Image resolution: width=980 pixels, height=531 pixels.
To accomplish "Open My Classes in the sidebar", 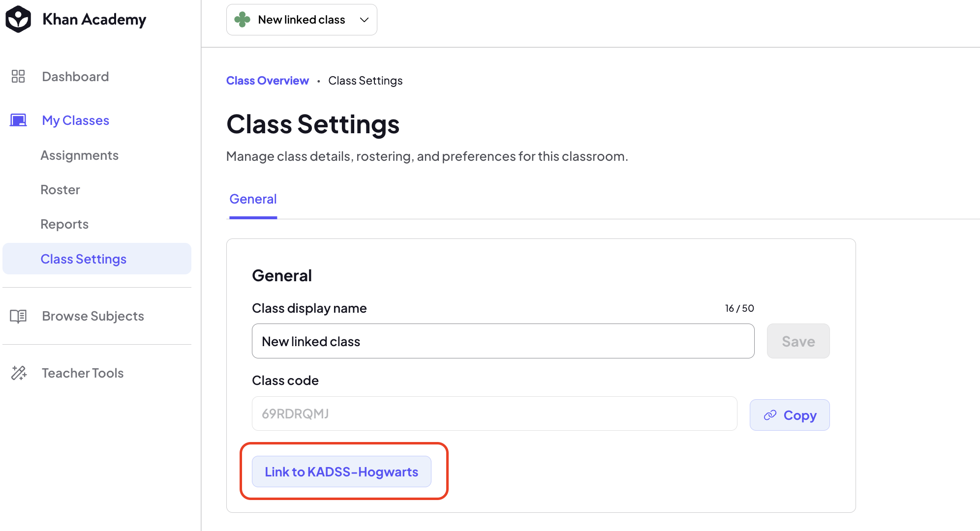I will [75, 120].
